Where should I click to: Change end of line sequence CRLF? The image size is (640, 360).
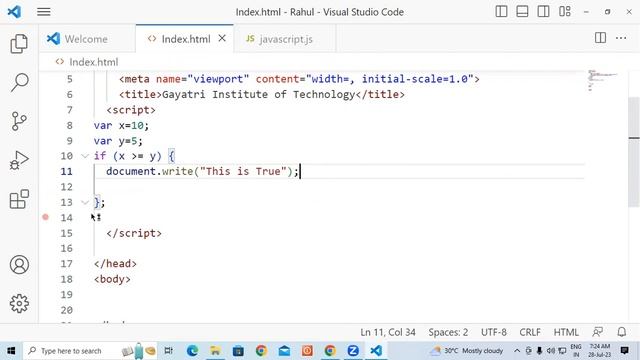coord(530,332)
